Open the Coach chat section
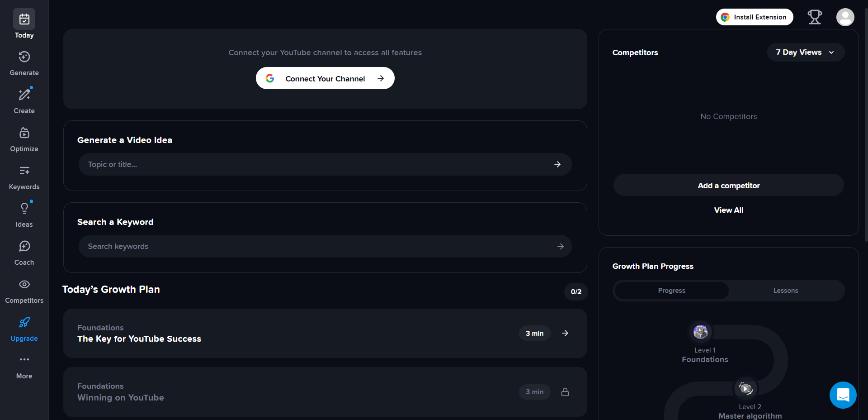This screenshot has width=868, height=420. pyautogui.click(x=24, y=253)
